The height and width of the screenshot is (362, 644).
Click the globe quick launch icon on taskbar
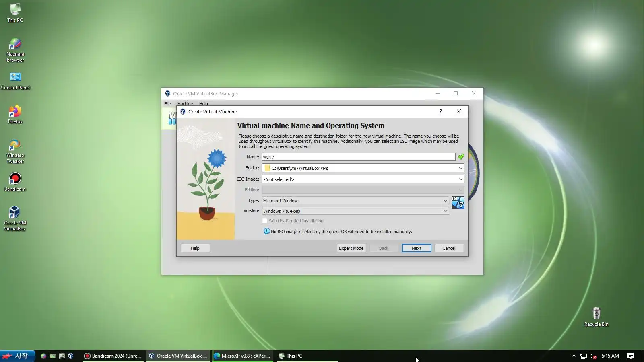43,356
